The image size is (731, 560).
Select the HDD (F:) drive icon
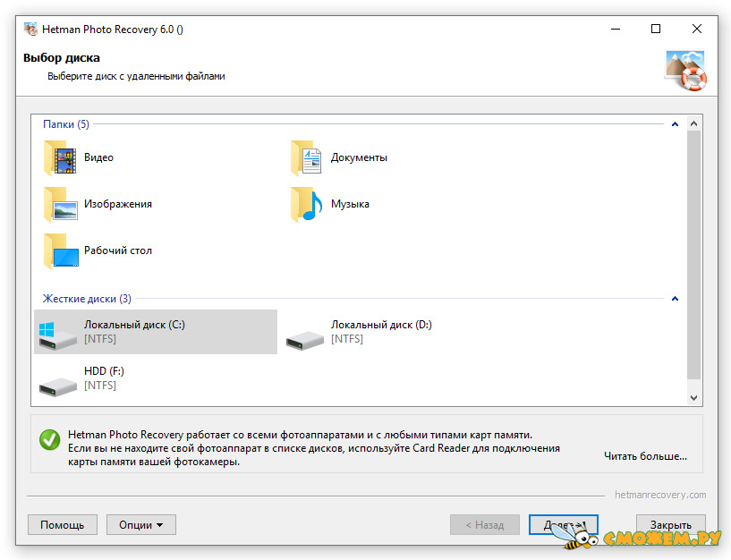pos(58,386)
